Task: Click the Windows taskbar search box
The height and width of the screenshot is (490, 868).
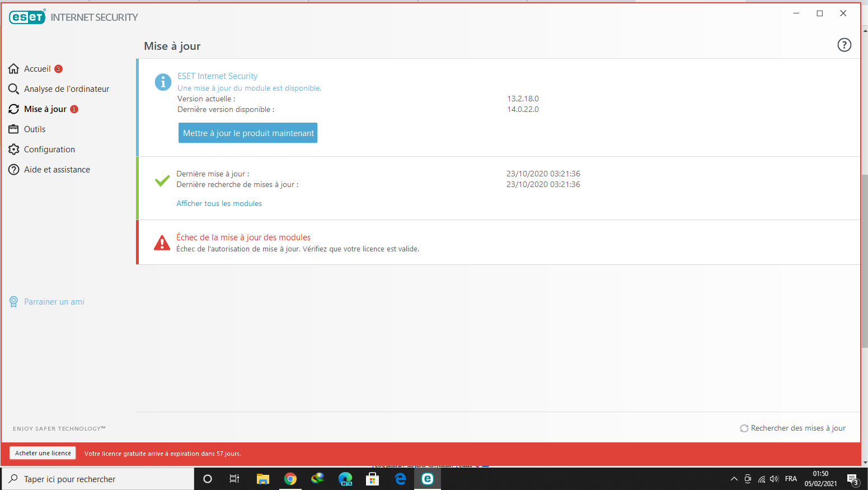Action: 97,479
